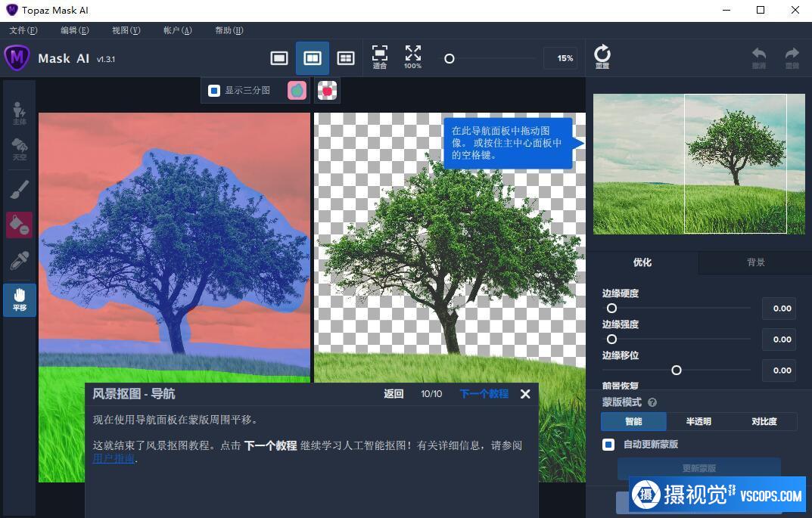Screen dimensions: 812x518
Task: Select the pink trimap preview icon
Action: 297,91
